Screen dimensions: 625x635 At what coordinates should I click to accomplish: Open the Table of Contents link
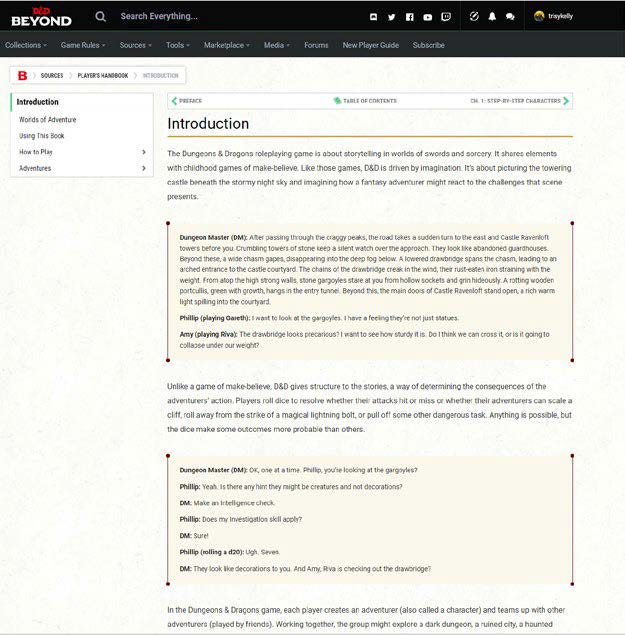click(x=365, y=101)
